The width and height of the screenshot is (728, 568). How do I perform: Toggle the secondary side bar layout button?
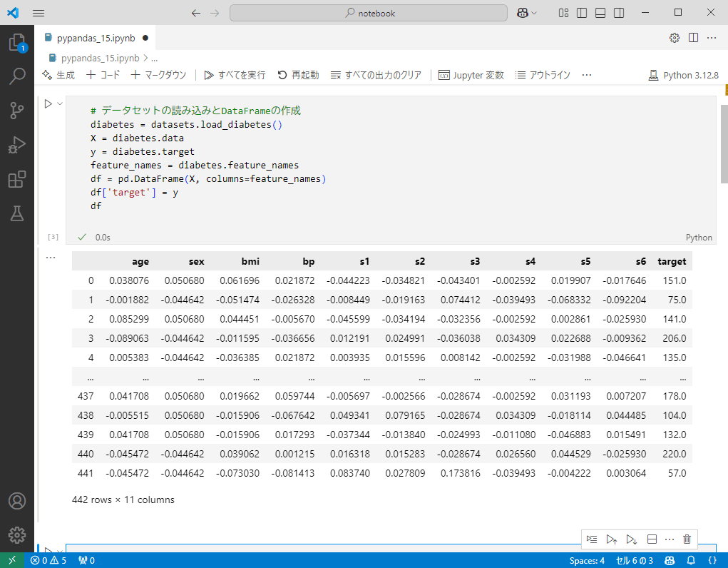point(619,13)
